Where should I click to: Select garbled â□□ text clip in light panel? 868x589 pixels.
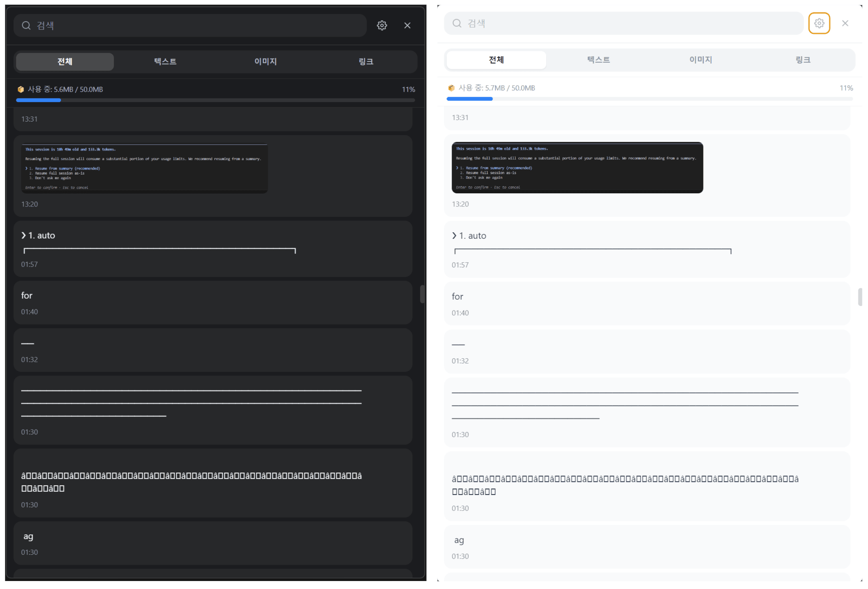click(647, 486)
